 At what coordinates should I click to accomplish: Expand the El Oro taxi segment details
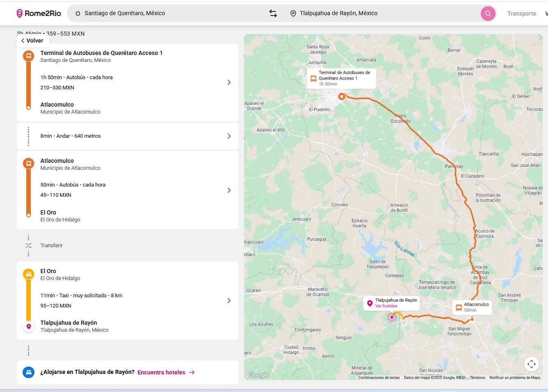229,301
